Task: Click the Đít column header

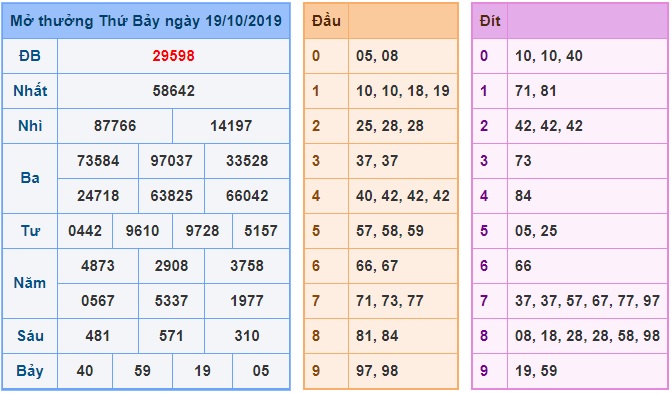Action: (x=490, y=21)
